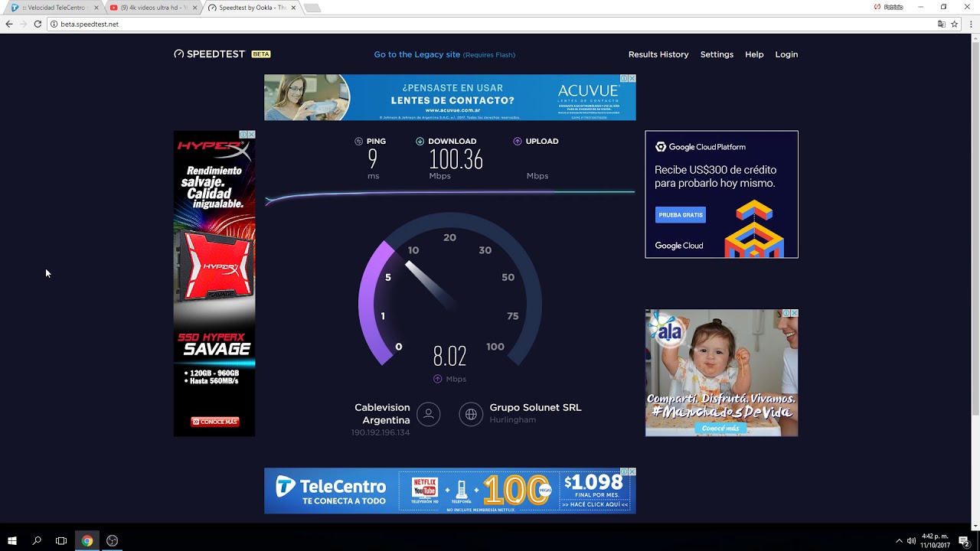Click the small upload icon under 8.02

[437, 379]
